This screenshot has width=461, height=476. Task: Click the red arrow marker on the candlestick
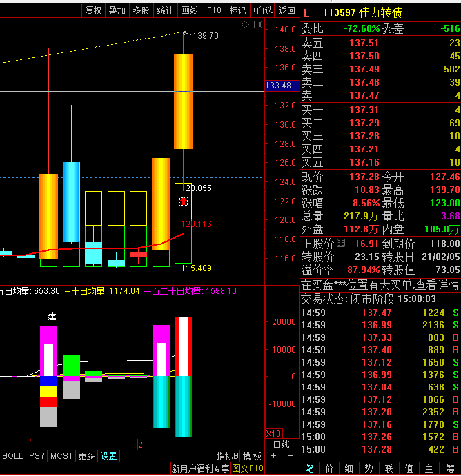click(x=184, y=201)
